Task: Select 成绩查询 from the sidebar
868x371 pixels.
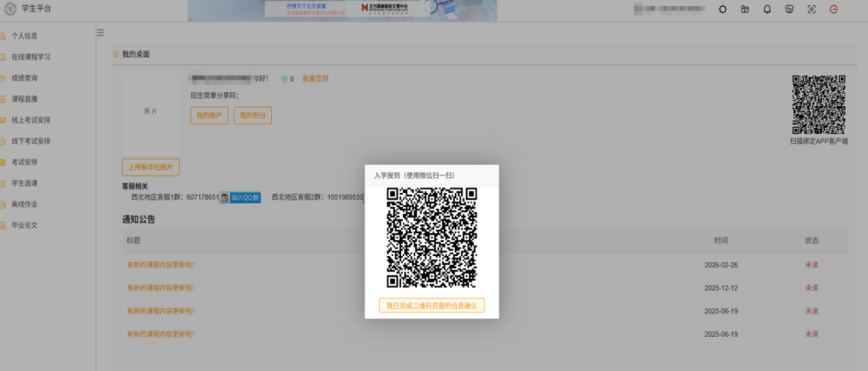Action: [x=25, y=78]
